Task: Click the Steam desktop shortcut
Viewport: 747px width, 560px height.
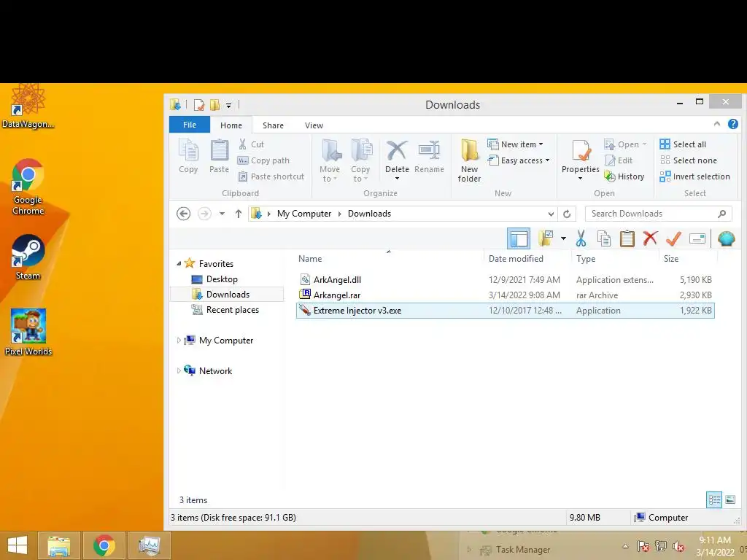Action: (28, 257)
